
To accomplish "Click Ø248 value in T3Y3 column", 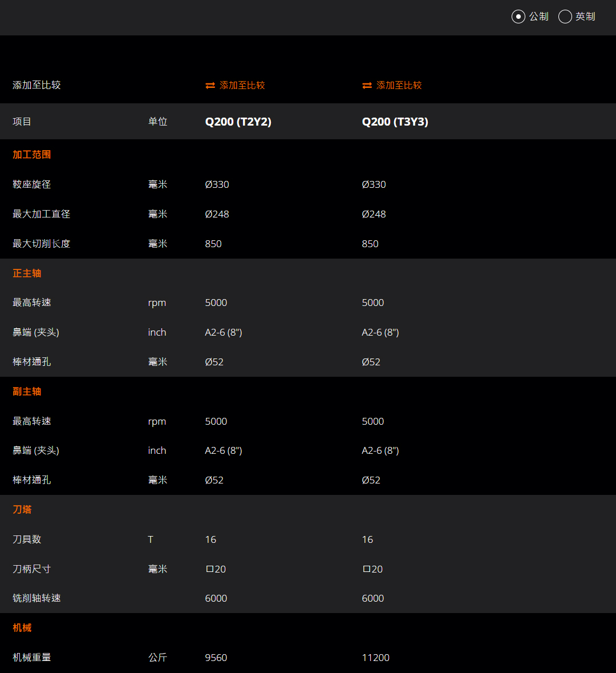I will pos(374,214).
